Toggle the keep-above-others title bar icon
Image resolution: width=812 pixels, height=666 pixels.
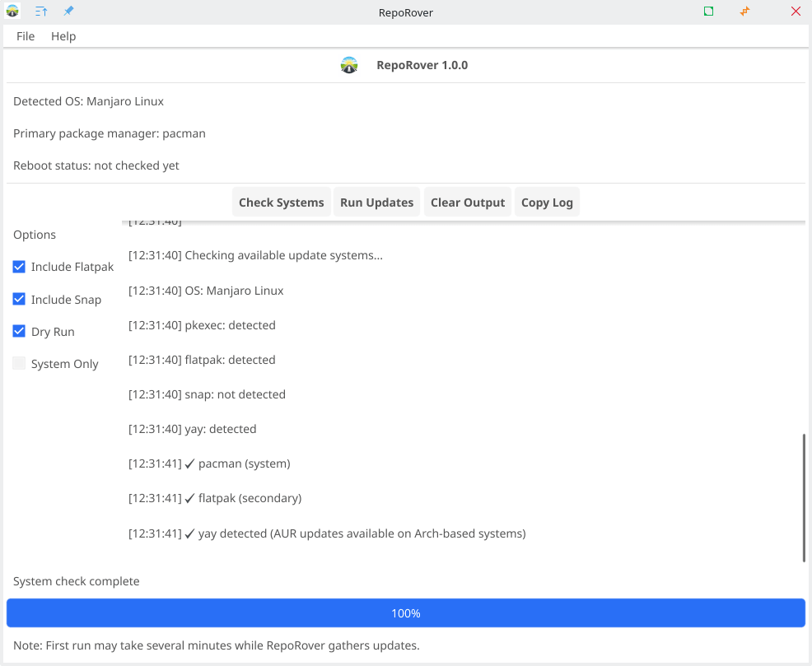[41, 12]
